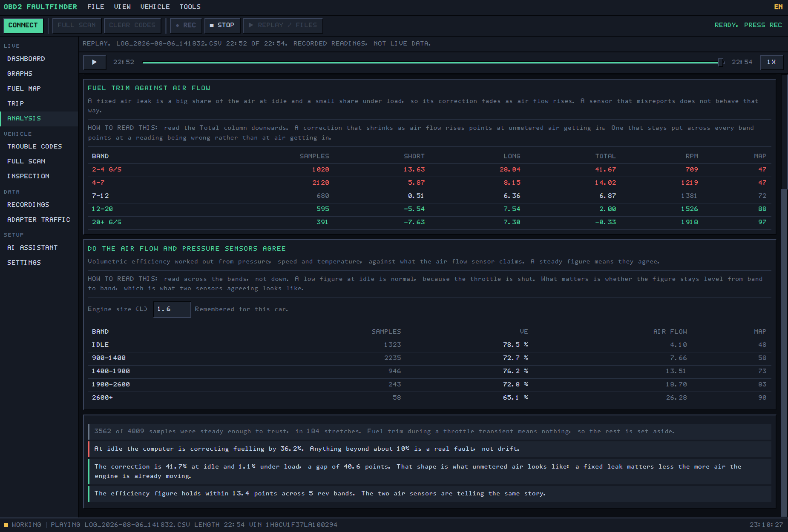Click the greyed-out FULL SCAN toolbar button
The width and height of the screenshot is (788, 532).
(x=77, y=25)
